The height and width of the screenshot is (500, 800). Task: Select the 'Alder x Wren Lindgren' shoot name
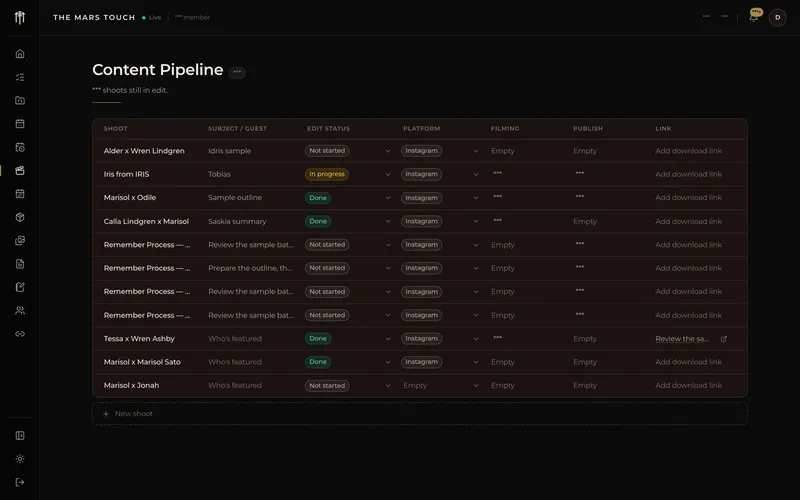[x=144, y=151]
